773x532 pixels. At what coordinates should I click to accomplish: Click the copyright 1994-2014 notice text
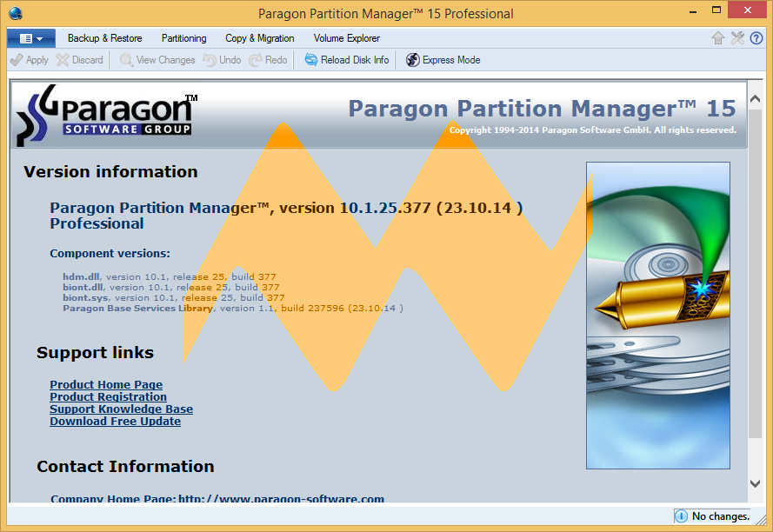592,130
